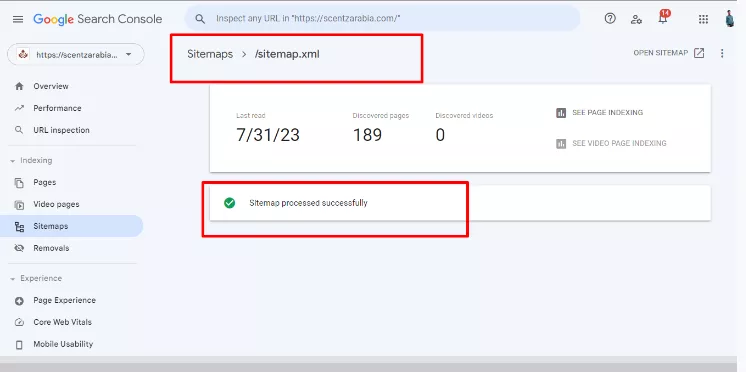Click the Discovered pages value 189

coord(367,135)
